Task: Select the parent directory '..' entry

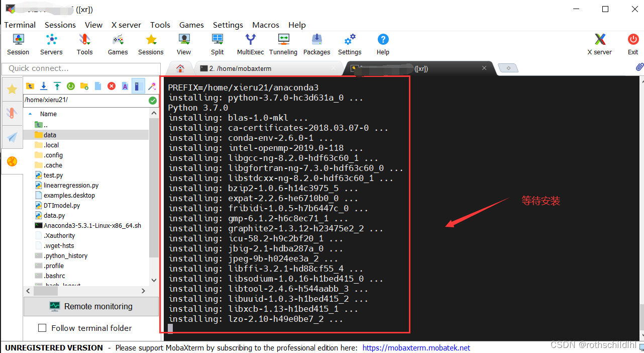Action: (45, 125)
